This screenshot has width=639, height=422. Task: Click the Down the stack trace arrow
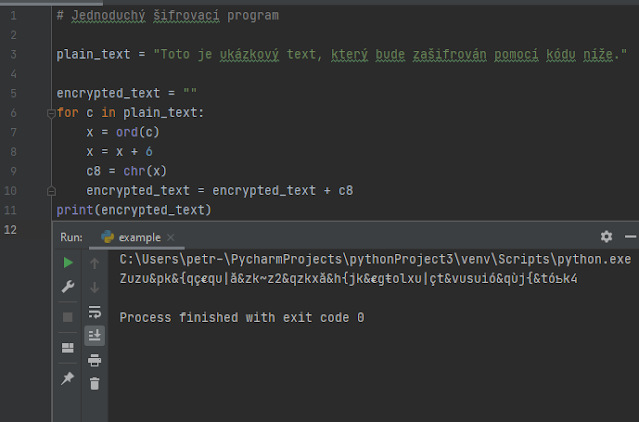coord(95,288)
